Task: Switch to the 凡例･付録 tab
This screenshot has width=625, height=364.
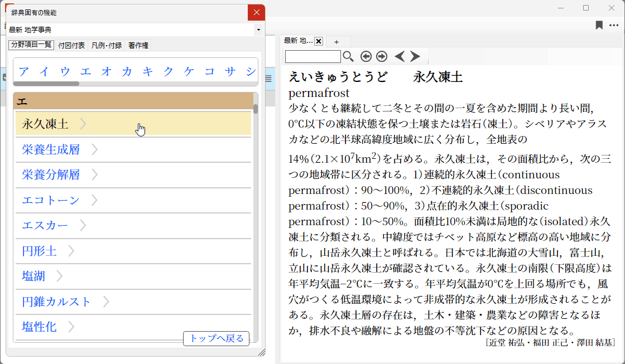Action: 107,45
